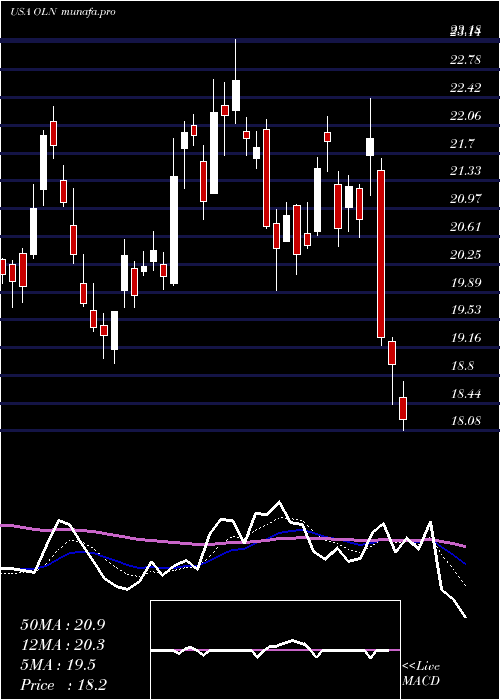The width and height of the screenshot is (500, 700).
Task: Click the 20.61 price axis label
Action: tap(466, 227)
